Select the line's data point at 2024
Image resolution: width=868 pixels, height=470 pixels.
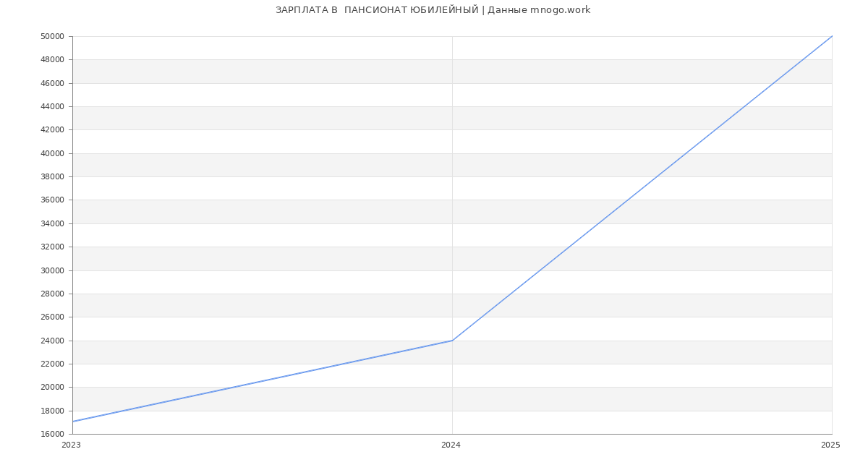click(x=452, y=341)
